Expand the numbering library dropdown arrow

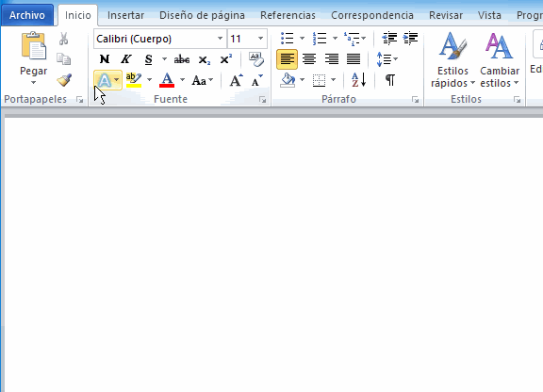(x=335, y=39)
